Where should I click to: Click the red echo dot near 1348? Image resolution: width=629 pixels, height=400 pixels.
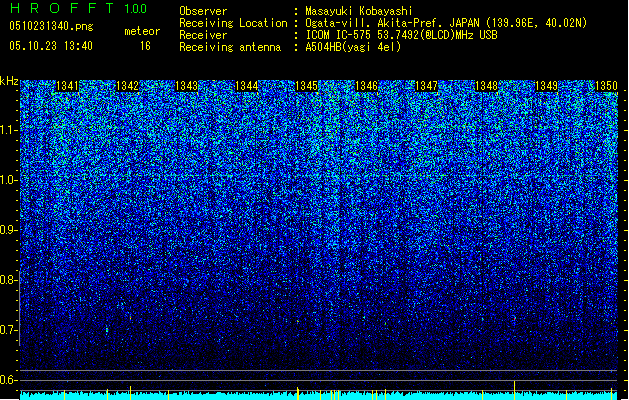point(515,319)
